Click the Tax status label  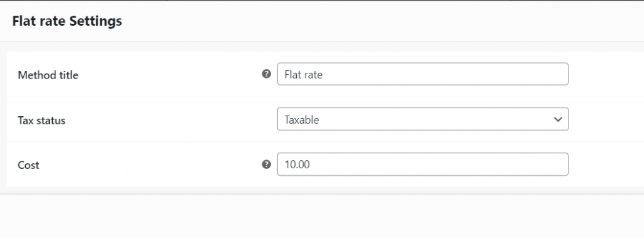point(42,120)
